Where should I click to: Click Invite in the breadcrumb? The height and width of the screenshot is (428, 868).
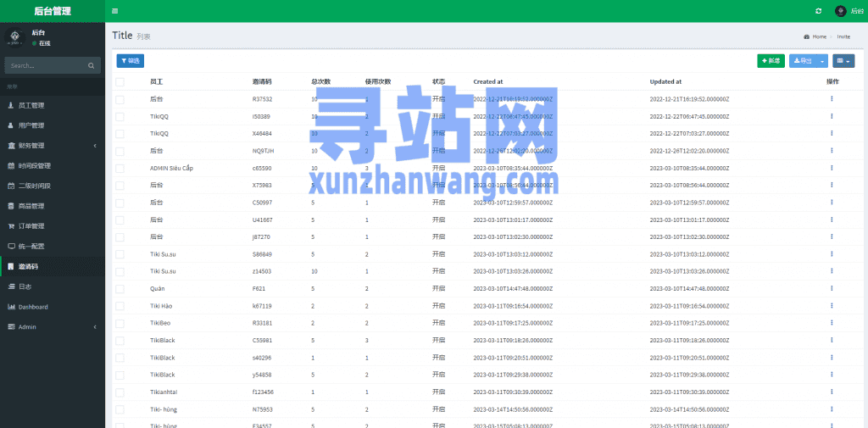(x=843, y=36)
